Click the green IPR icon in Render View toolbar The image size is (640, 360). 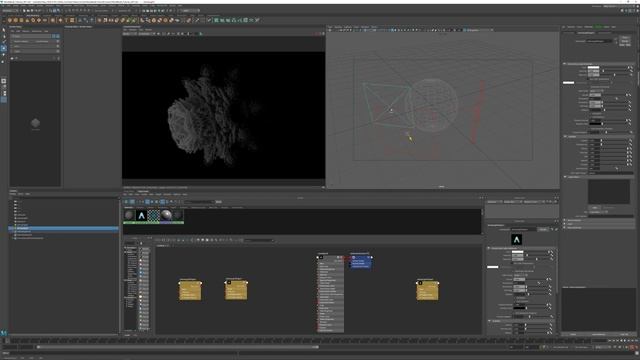point(200,34)
